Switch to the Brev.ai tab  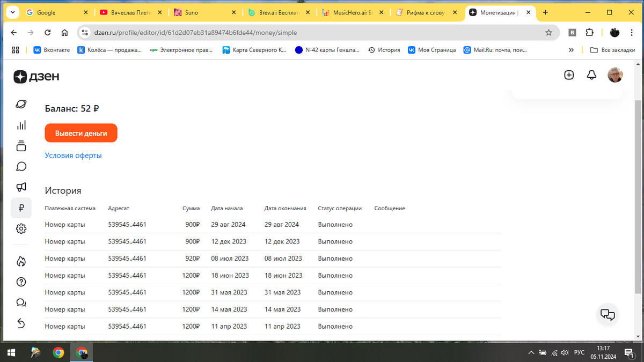point(278,12)
